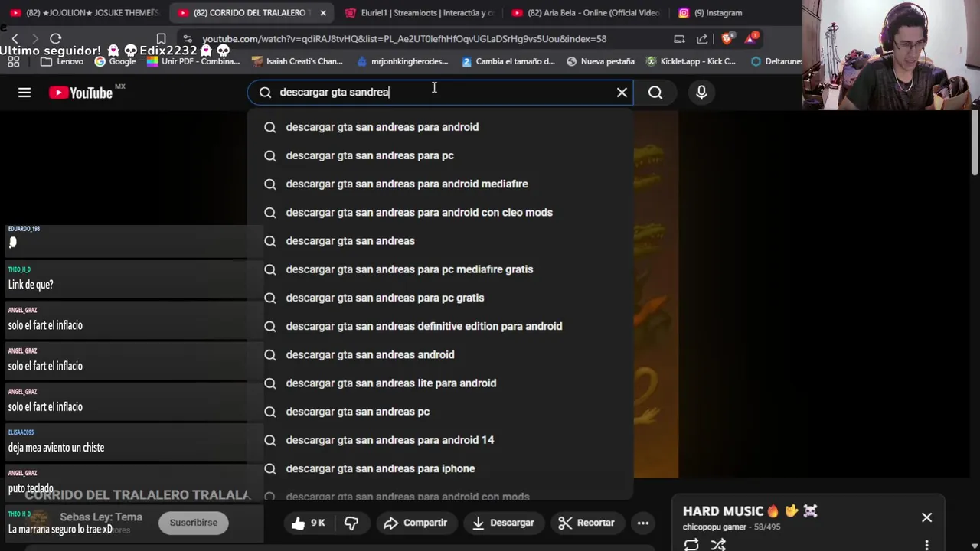Open the mrjonhkingherodes bookmark
Image resolution: width=980 pixels, height=551 pixels.
[x=402, y=61]
